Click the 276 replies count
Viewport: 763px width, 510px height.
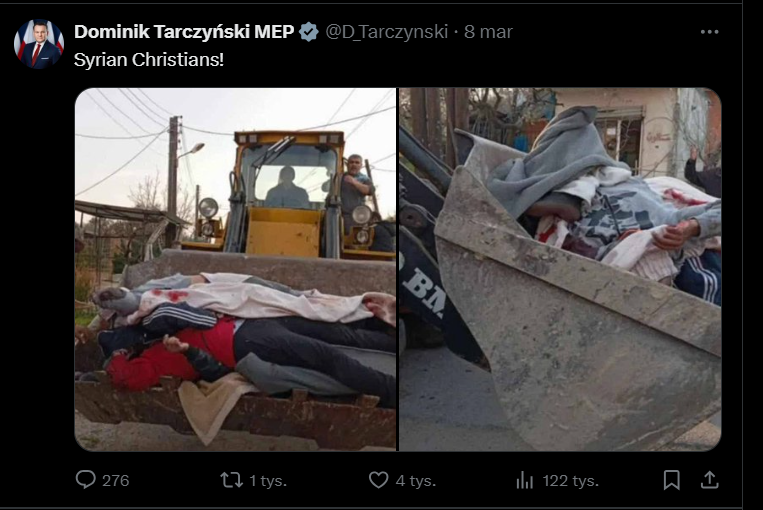click(115, 481)
